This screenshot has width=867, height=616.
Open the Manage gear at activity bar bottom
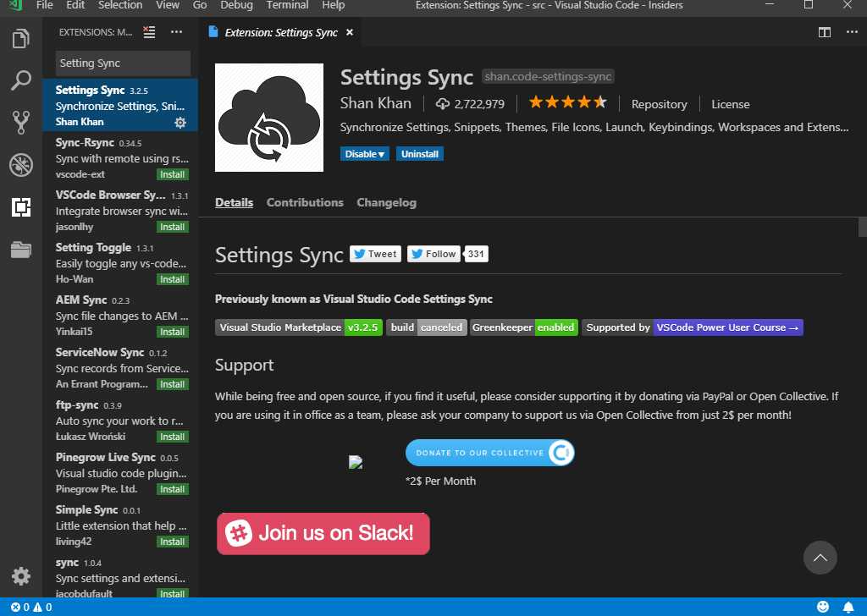(21, 576)
